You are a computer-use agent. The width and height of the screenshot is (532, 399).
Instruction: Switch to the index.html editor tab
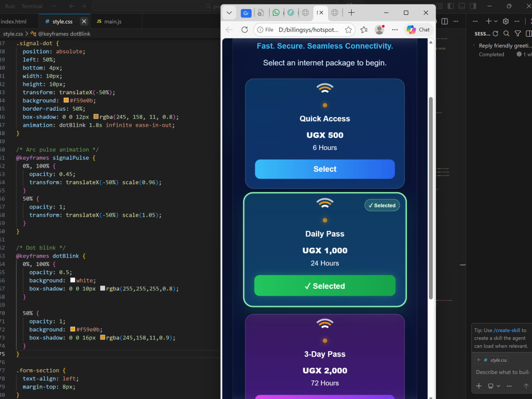14,21
